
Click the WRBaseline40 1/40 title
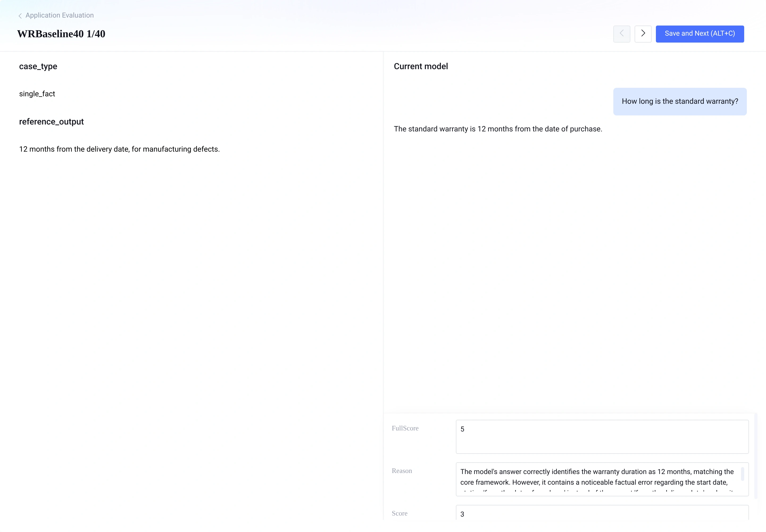tap(61, 34)
